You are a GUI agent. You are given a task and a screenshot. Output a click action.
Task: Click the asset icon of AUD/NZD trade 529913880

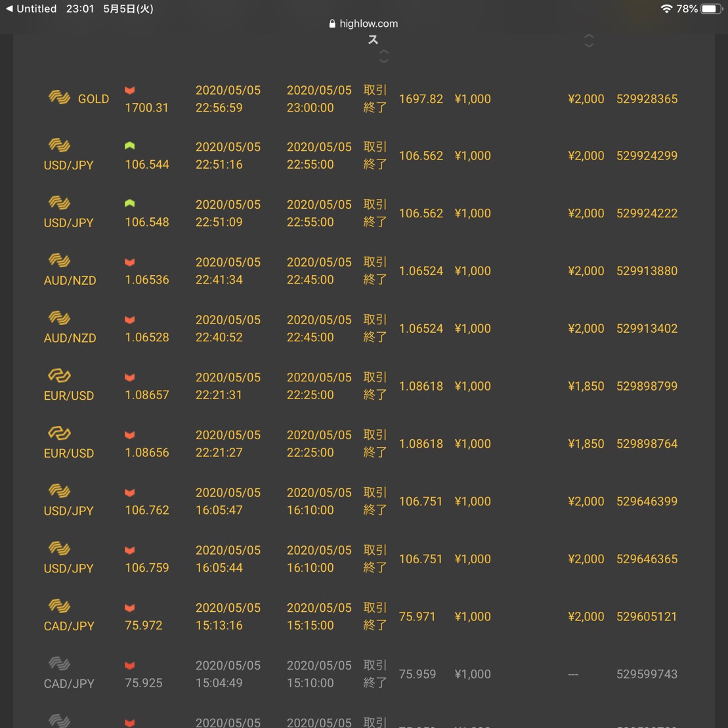click(60, 261)
